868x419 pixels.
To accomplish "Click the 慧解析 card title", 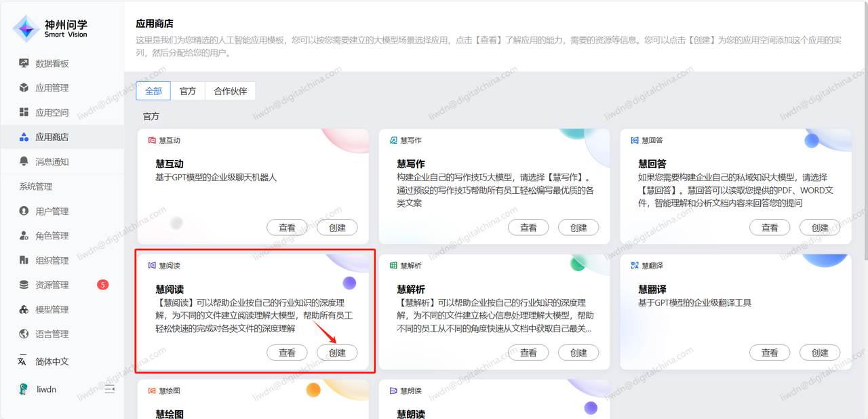I will pyautogui.click(x=411, y=290).
